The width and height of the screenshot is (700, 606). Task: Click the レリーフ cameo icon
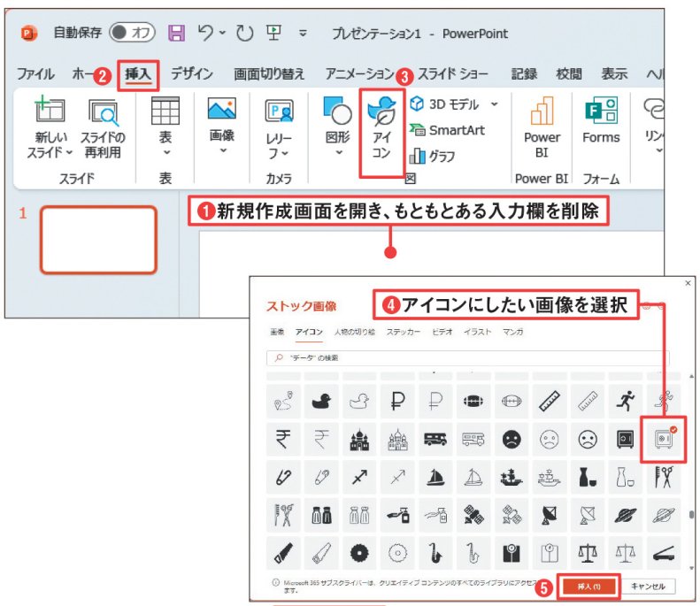click(x=279, y=111)
